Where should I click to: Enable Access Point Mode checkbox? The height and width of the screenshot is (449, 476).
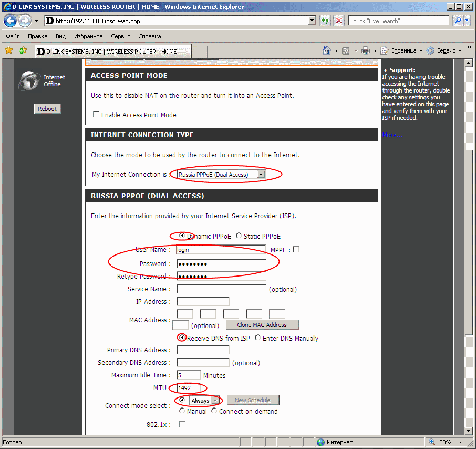[96, 114]
